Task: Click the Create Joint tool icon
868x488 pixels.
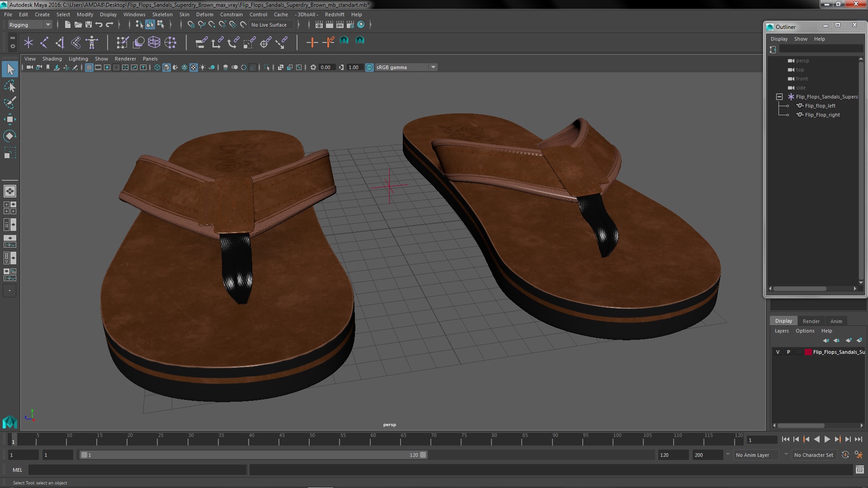Action: pyautogui.click(x=44, y=42)
